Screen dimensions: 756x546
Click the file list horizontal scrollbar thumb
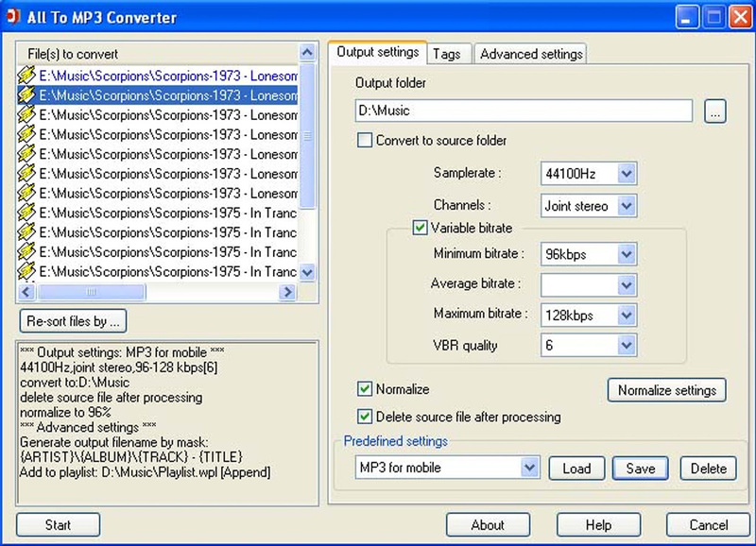[x=91, y=292]
